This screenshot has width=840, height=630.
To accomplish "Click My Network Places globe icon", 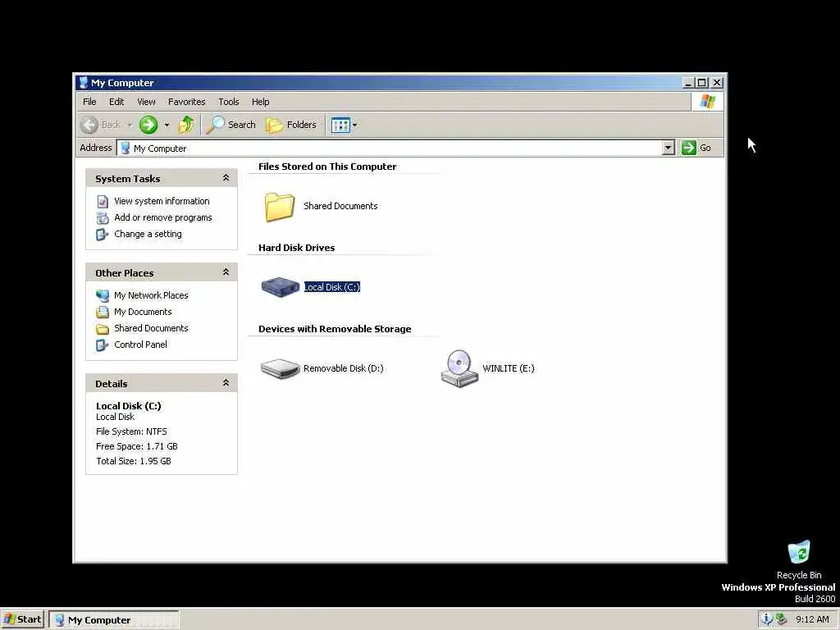I will coord(103,295).
